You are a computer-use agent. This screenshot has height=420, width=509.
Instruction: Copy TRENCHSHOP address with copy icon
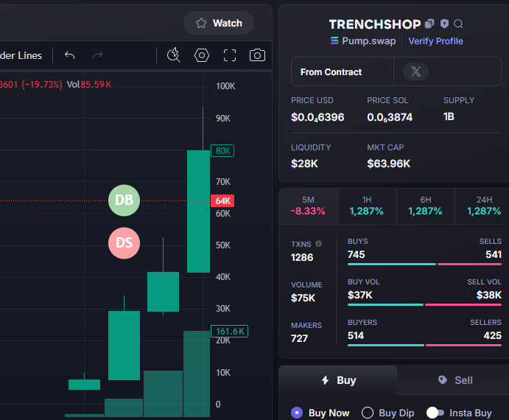point(429,24)
